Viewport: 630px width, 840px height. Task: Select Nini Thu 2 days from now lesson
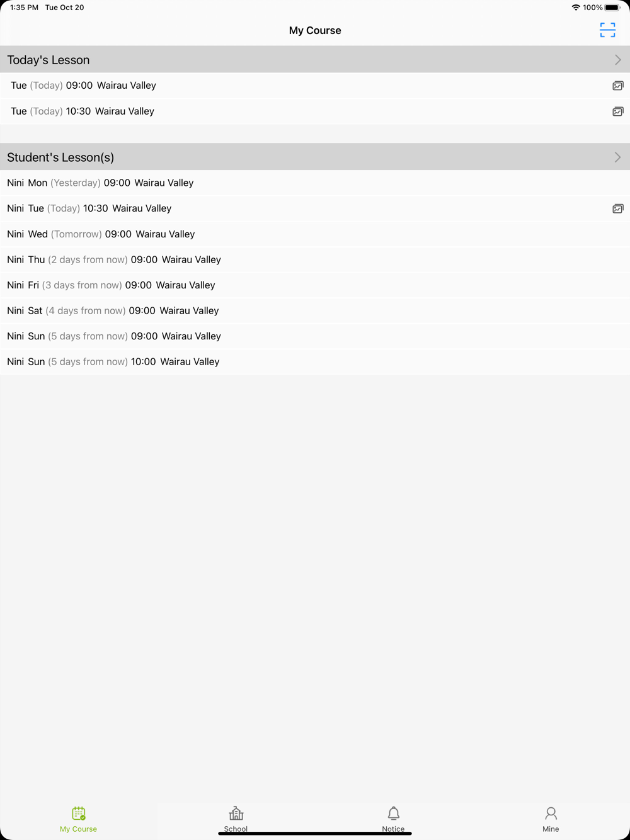tap(315, 259)
